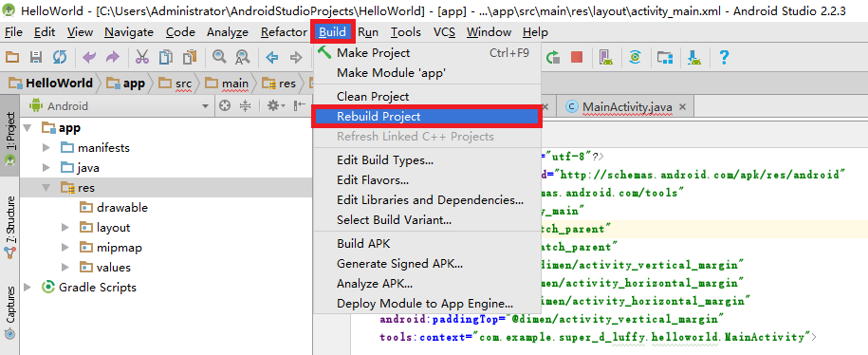Click the Apply Changes rerun green icon
This screenshot has width=868, height=355.
click(552, 57)
